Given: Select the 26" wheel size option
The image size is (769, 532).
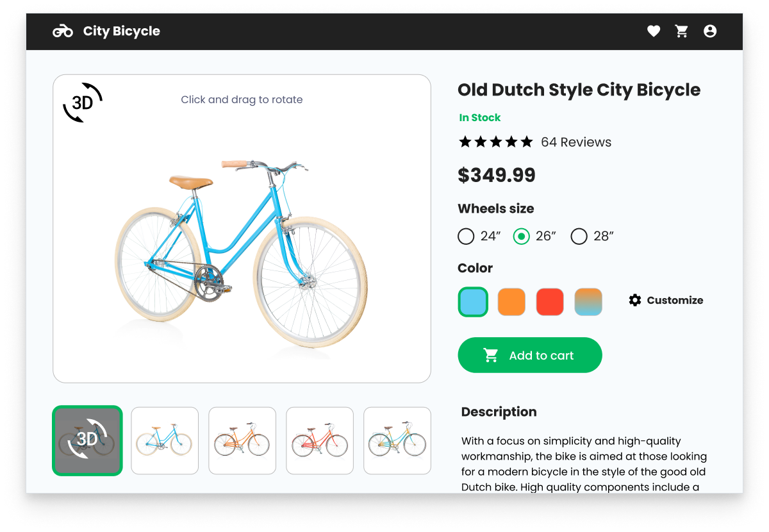Looking at the screenshot, I should (x=522, y=237).
